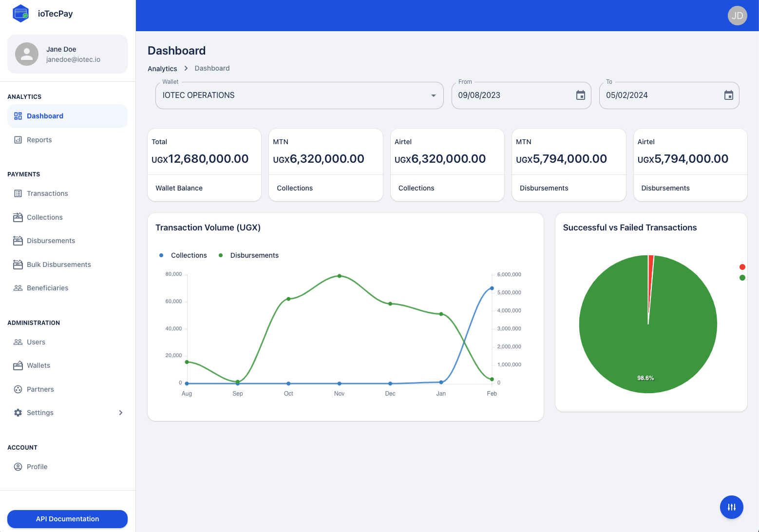759x532 pixels.
Task: Open calendar picker in From date field
Action: click(580, 95)
